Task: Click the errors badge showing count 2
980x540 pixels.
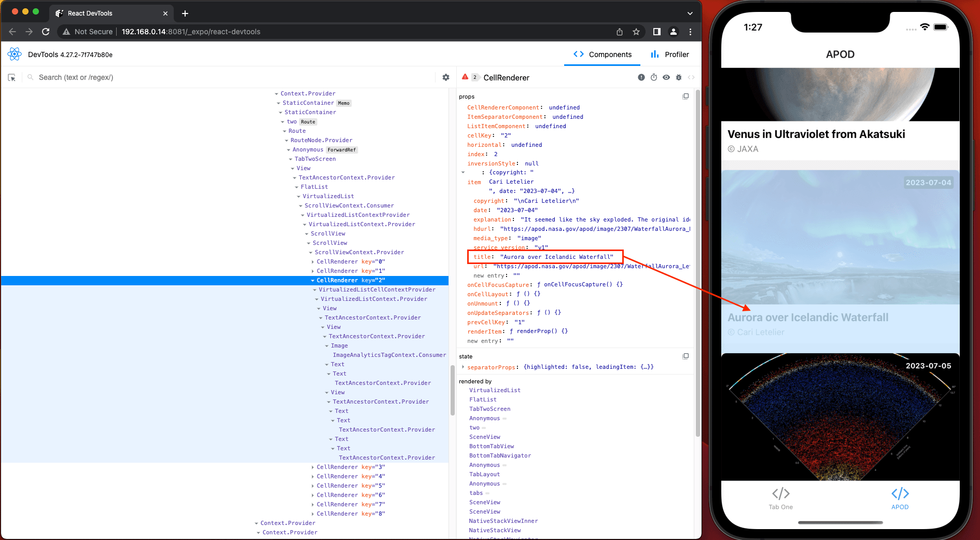Action: click(x=471, y=77)
